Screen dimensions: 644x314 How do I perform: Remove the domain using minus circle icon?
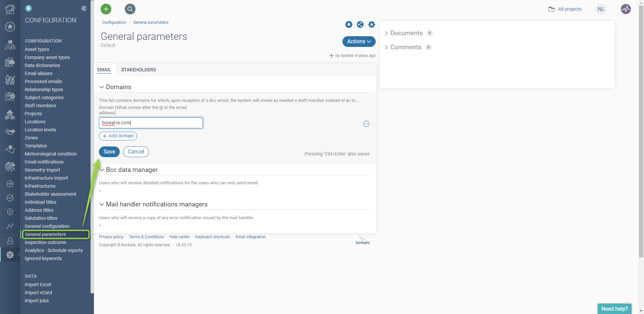click(366, 124)
